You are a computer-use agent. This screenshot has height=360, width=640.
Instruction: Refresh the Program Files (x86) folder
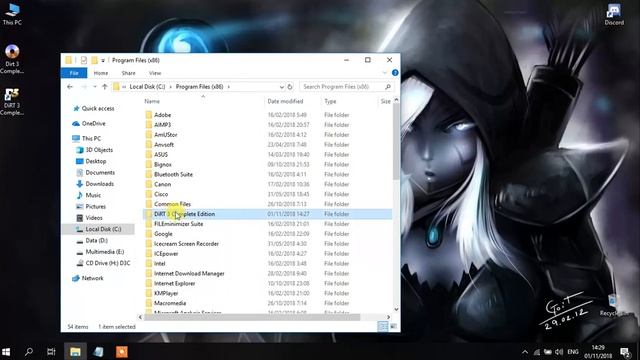290,87
